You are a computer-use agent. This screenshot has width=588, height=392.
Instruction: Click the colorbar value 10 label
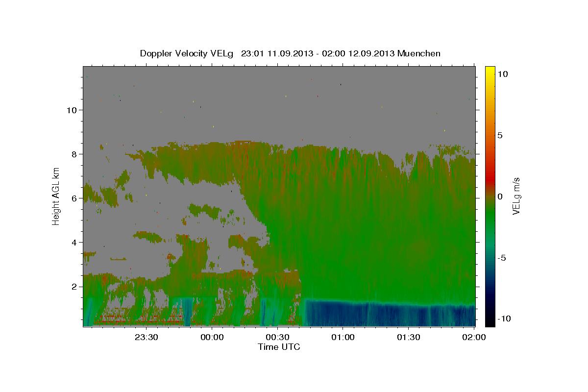[x=502, y=73]
